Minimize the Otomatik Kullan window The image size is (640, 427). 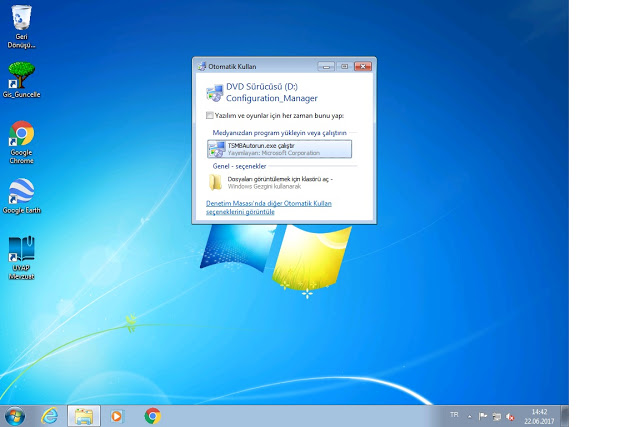pos(326,66)
